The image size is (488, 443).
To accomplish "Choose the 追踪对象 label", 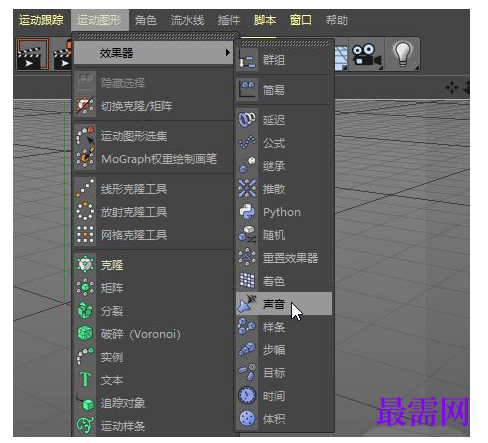I will pyautogui.click(x=123, y=403).
